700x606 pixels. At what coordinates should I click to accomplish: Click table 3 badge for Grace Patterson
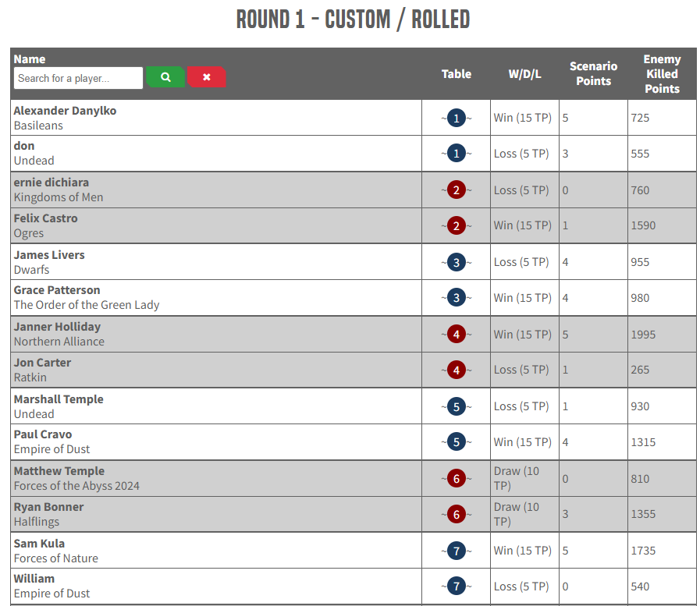pyautogui.click(x=457, y=298)
